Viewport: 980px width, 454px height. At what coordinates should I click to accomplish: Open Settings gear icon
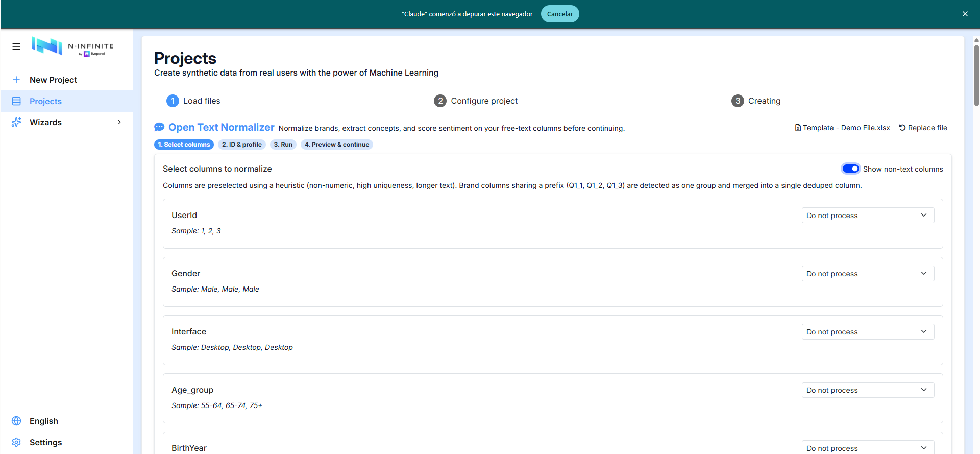tap(16, 442)
